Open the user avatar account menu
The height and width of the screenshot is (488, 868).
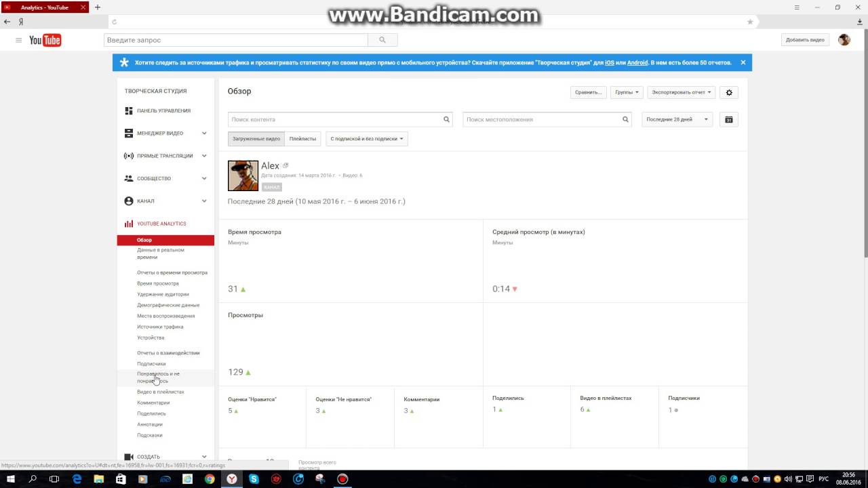(844, 40)
